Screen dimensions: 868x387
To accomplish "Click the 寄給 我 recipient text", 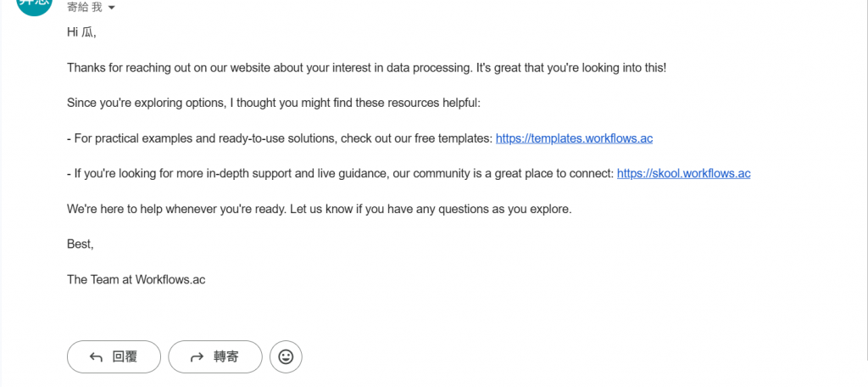I will (x=85, y=8).
